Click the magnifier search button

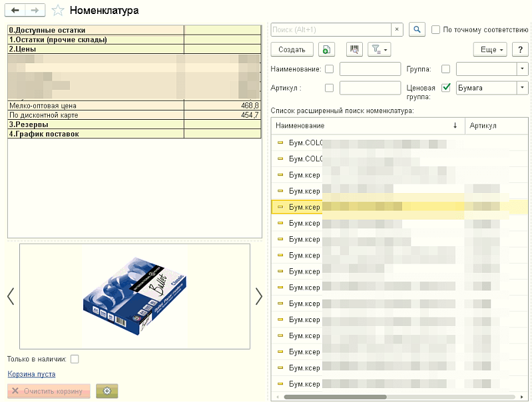click(x=416, y=30)
